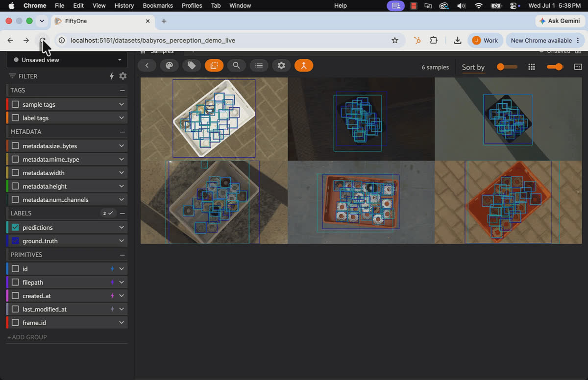The image size is (588, 380).
Task: Open the Edit menu
Action: 78,6
